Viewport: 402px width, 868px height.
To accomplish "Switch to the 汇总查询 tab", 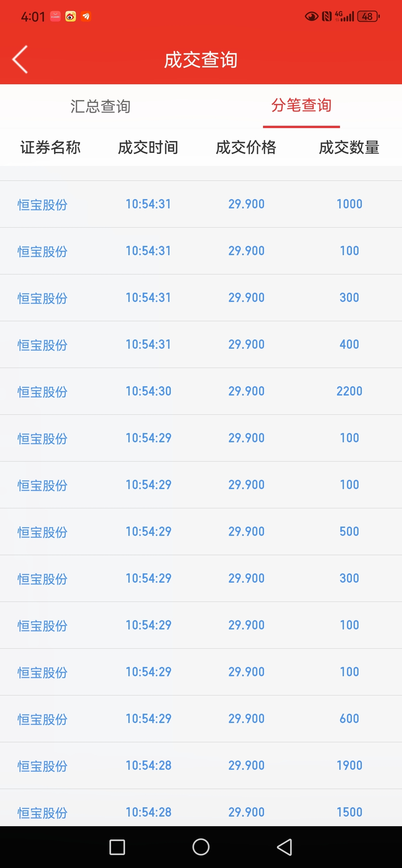I will click(100, 106).
